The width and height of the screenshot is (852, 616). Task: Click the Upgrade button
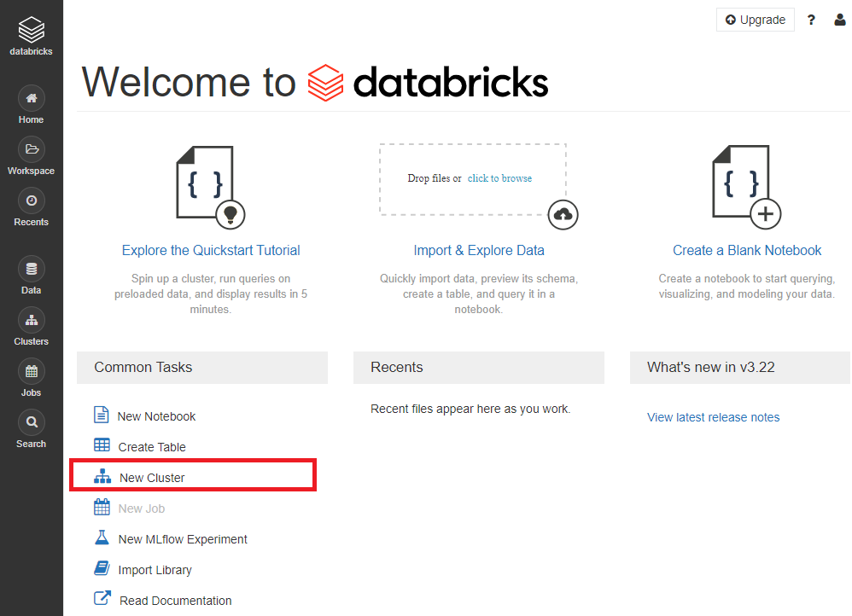click(756, 20)
